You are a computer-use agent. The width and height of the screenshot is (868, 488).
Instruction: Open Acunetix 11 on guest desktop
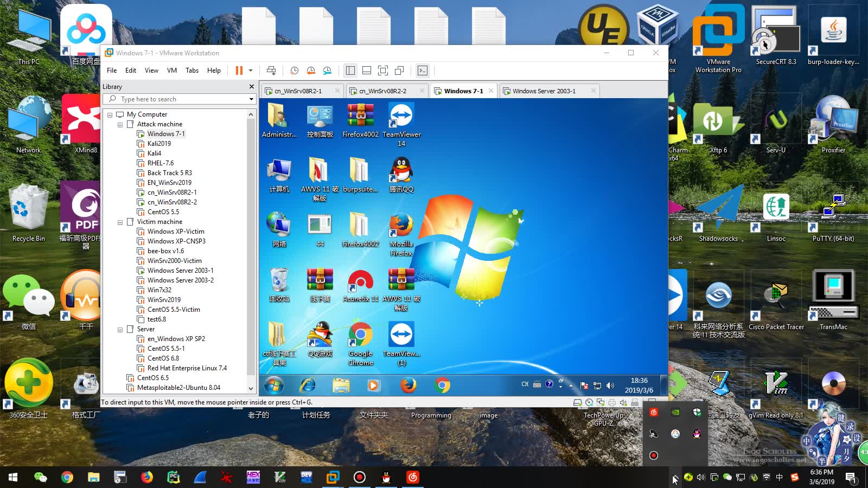(361, 286)
